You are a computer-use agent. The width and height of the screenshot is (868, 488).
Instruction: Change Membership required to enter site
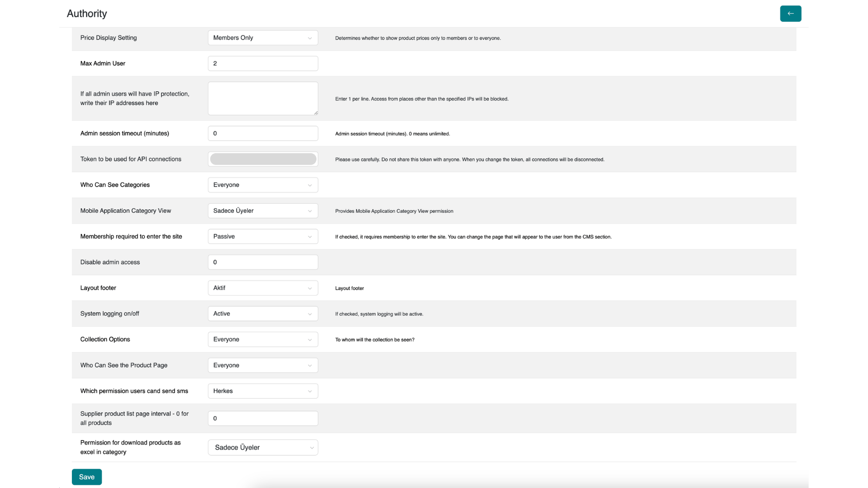coord(263,237)
